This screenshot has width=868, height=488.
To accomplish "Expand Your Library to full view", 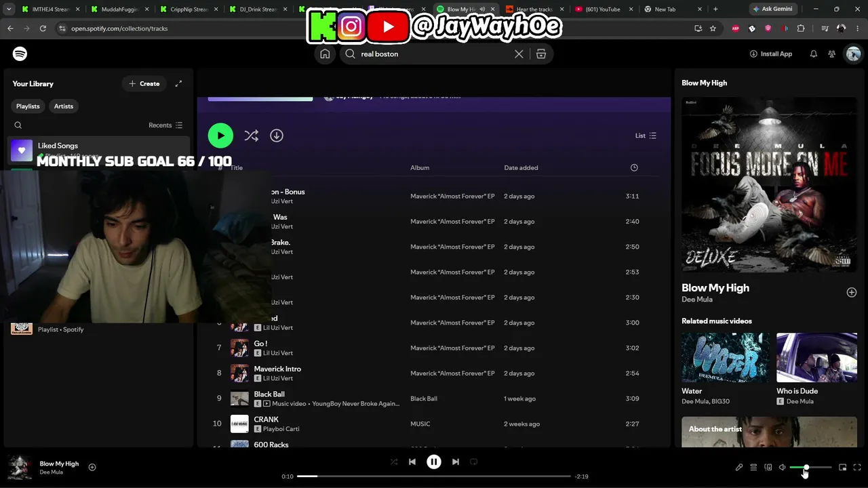I will click(178, 83).
